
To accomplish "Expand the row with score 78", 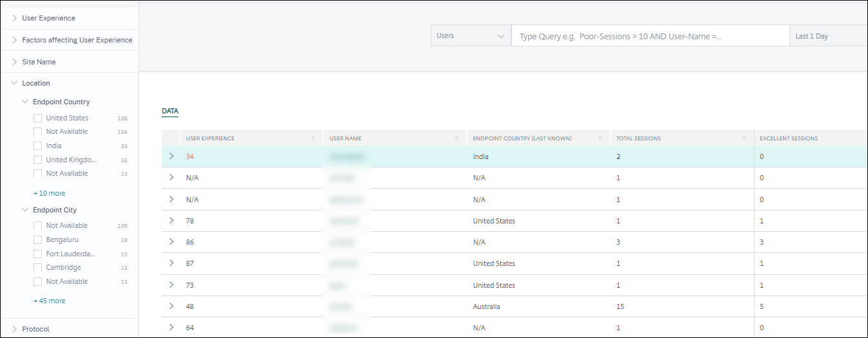I will click(x=171, y=221).
